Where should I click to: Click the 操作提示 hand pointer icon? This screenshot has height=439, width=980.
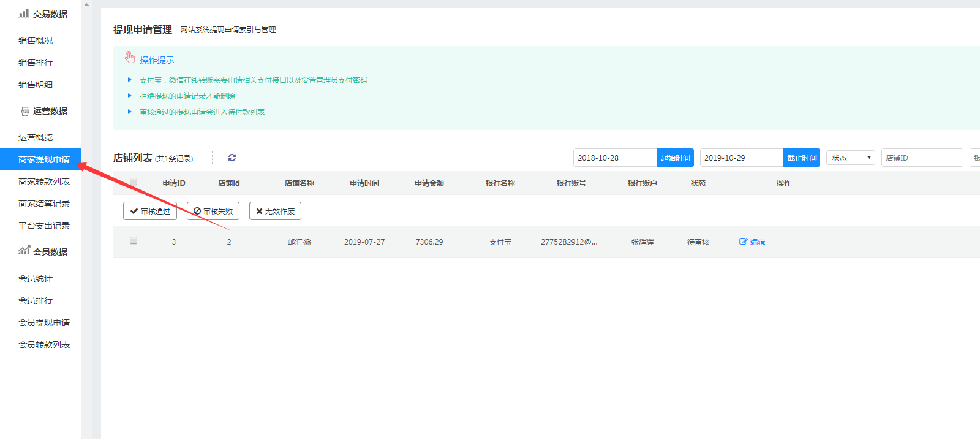click(130, 58)
